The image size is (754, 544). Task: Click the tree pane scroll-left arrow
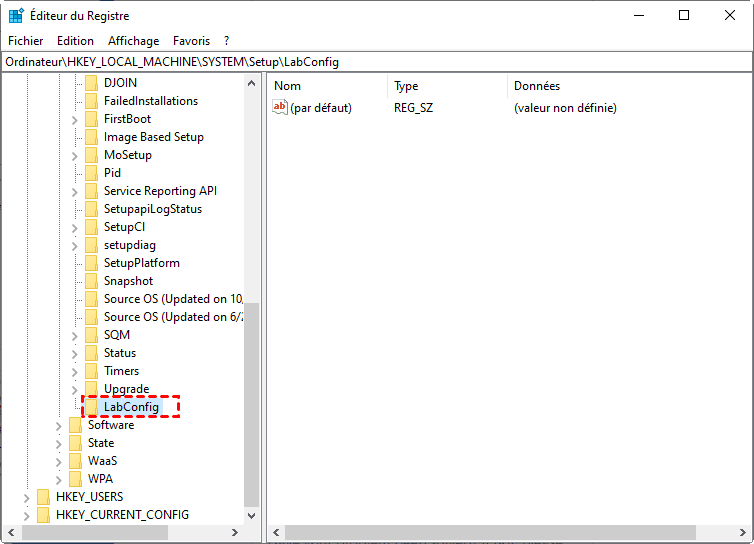point(11,532)
